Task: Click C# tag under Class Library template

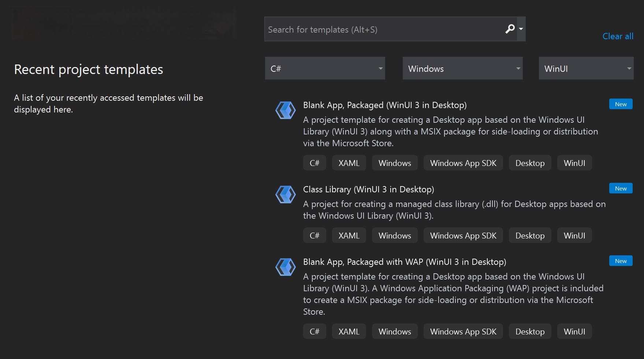Action: [314, 236]
